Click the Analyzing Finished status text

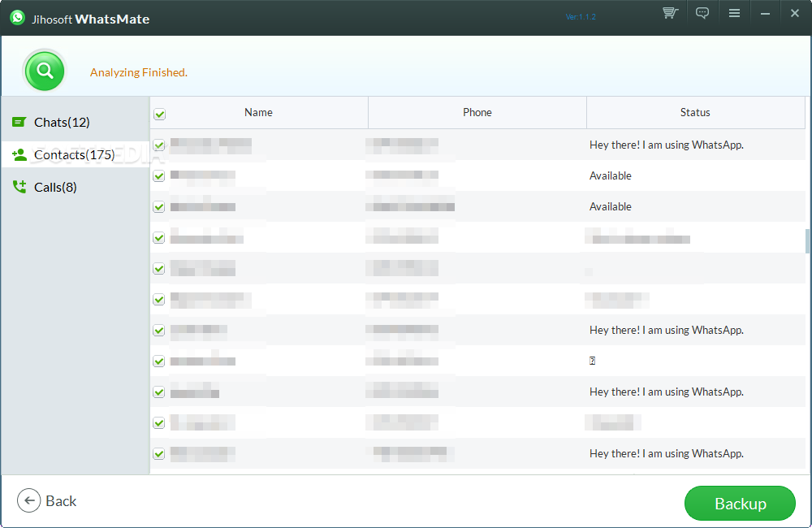tap(139, 72)
